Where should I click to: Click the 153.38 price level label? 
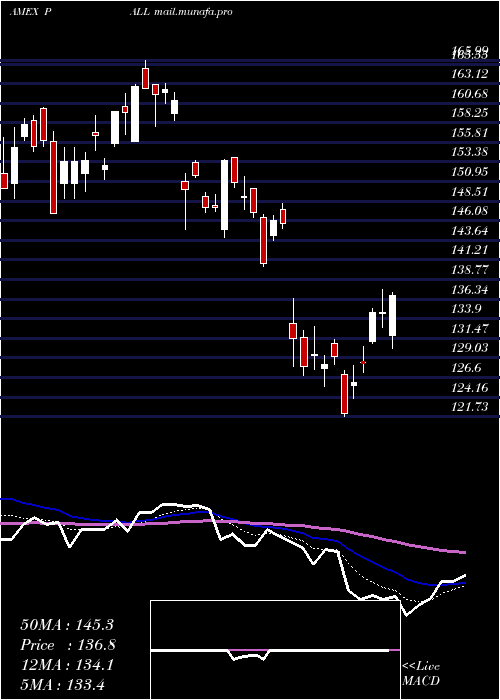click(x=470, y=152)
